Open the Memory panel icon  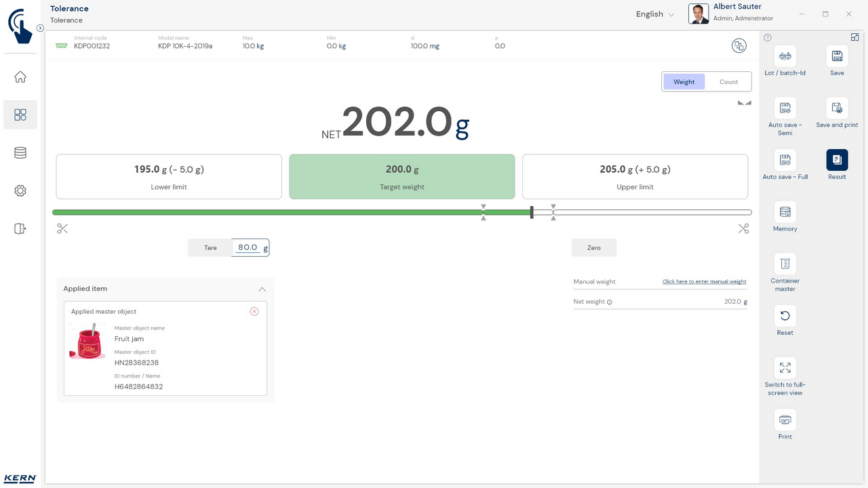coord(785,212)
